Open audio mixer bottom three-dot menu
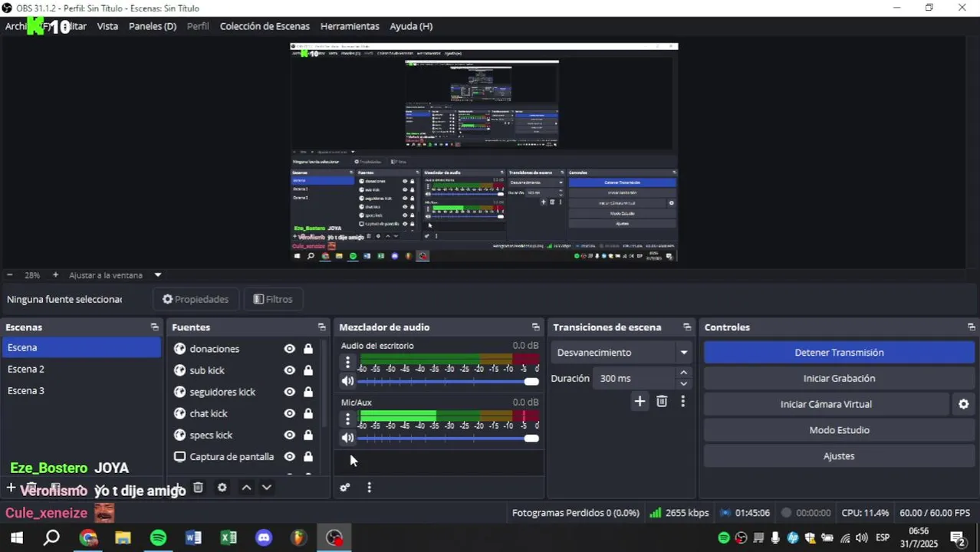The width and height of the screenshot is (980, 552). [369, 488]
